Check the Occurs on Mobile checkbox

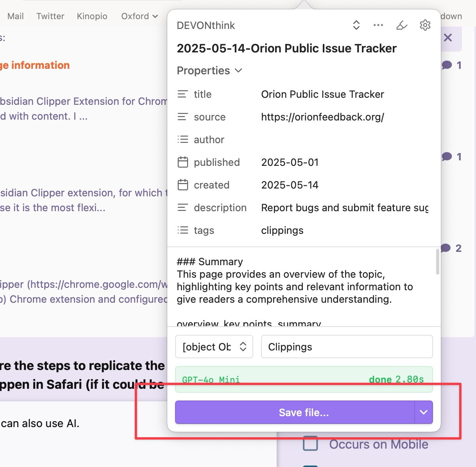pos(310,444)
